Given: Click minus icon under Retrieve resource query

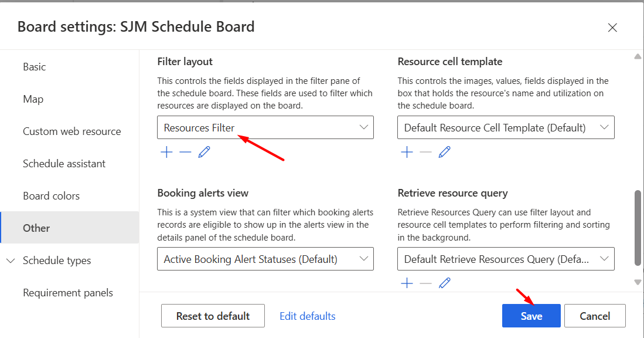Looking at the screenshot, I should 425,283.
